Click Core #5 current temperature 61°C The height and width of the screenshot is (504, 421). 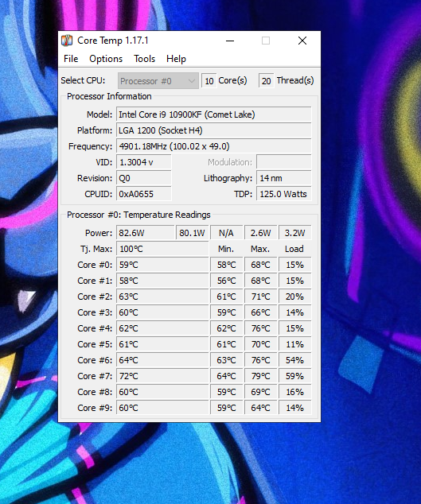[162, 344]
